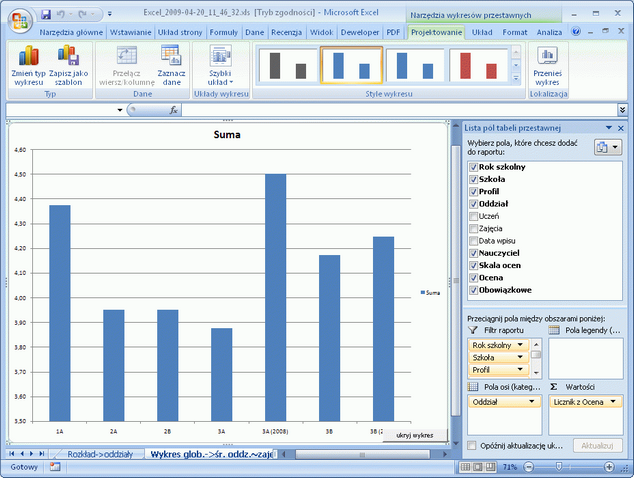The image size is (634, 478).
Task: Open Zmień typ wykresu chart type icon
Action: pyautogui.click(x=28, y=56)
